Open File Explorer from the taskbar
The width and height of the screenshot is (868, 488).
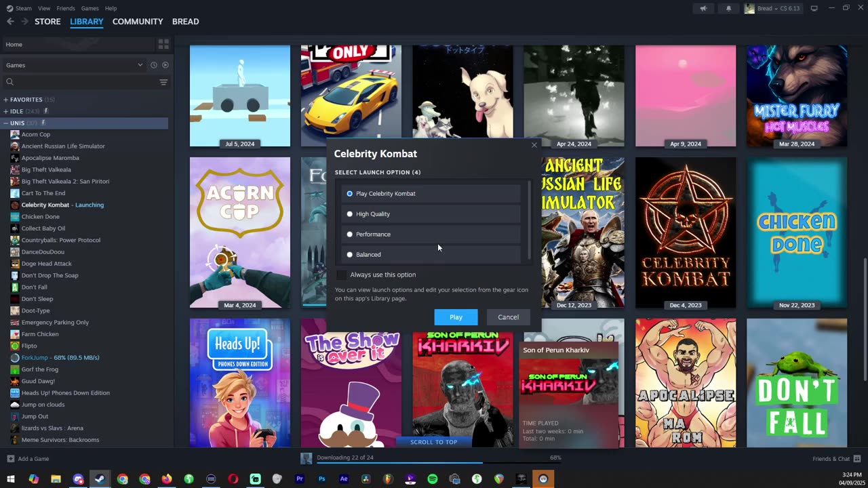(56, 479)
